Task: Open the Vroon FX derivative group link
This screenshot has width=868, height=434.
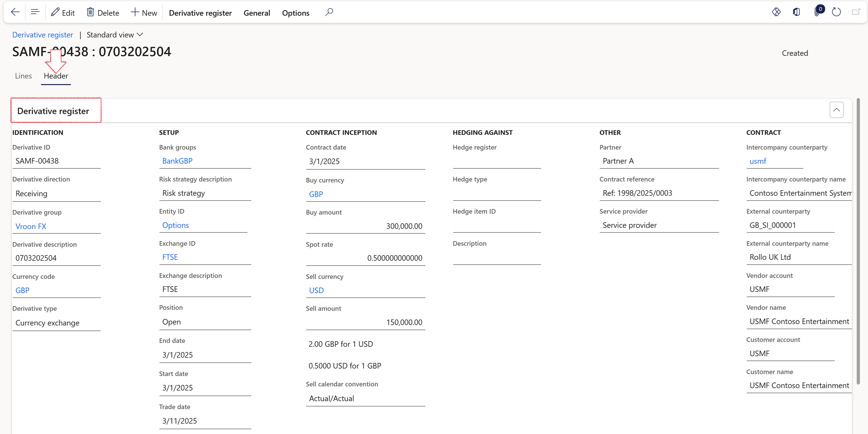Action: tap(31, 226)
